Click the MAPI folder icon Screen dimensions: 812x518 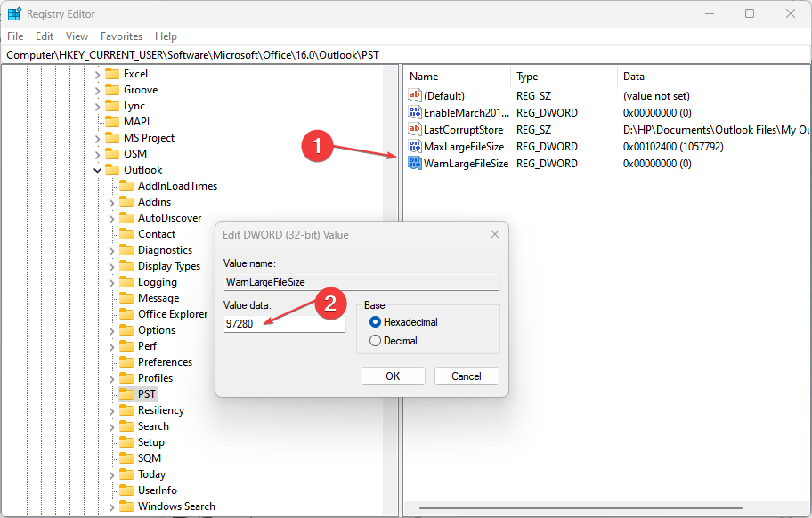click(x=112, y=122)
